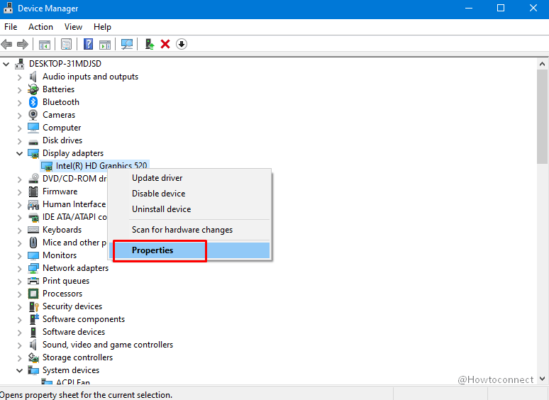Choose Update driver from context menu
Screen dimensions: 549x400
click(189, 178)
